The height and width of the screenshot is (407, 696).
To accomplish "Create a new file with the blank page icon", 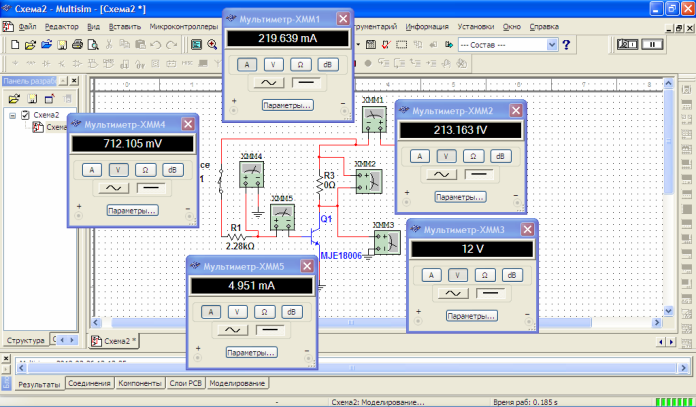I will pos(15,45).
